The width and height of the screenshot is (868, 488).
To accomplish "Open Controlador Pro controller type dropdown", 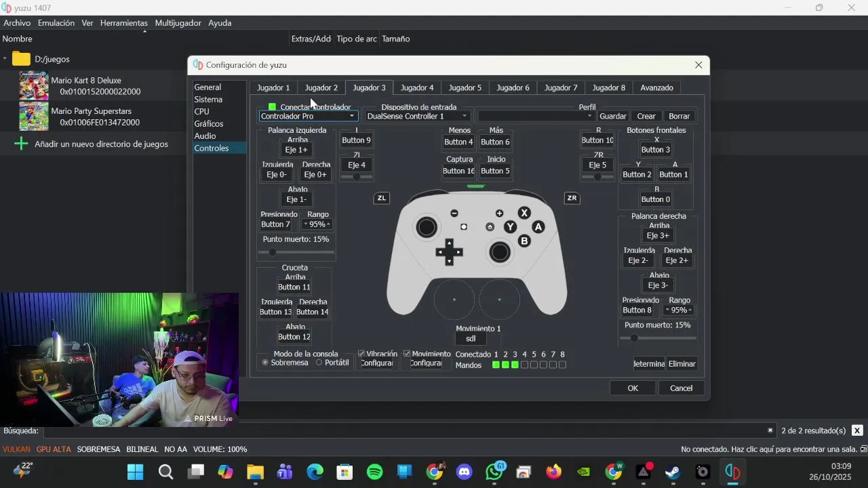I will click(x=308, y=116).
